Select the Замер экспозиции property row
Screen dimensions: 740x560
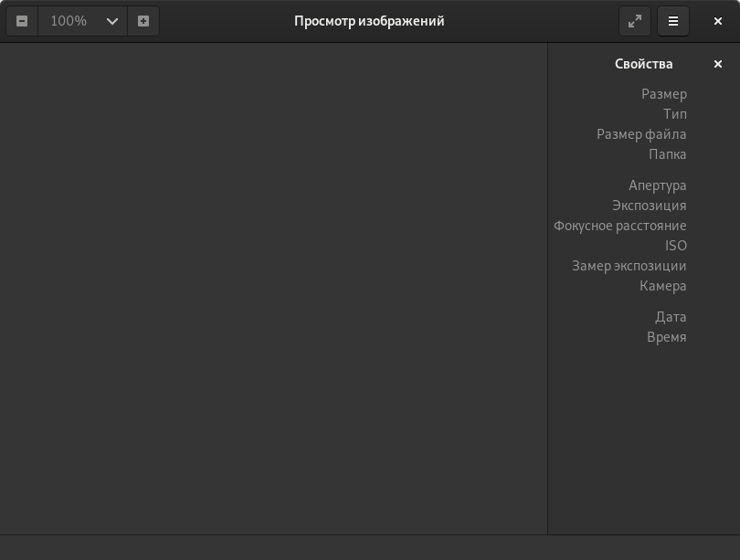click(x=629, y=266)
